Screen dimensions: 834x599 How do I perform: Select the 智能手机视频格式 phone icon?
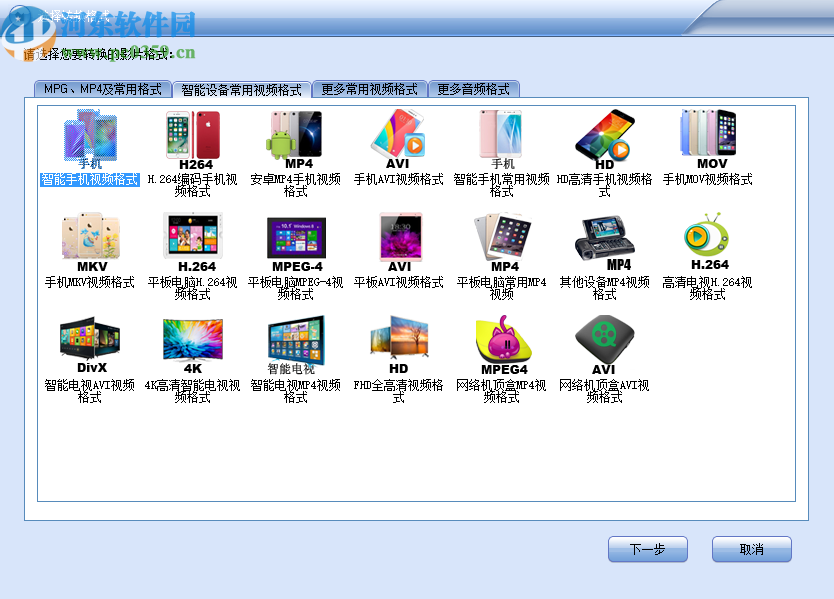coord(90,139)
